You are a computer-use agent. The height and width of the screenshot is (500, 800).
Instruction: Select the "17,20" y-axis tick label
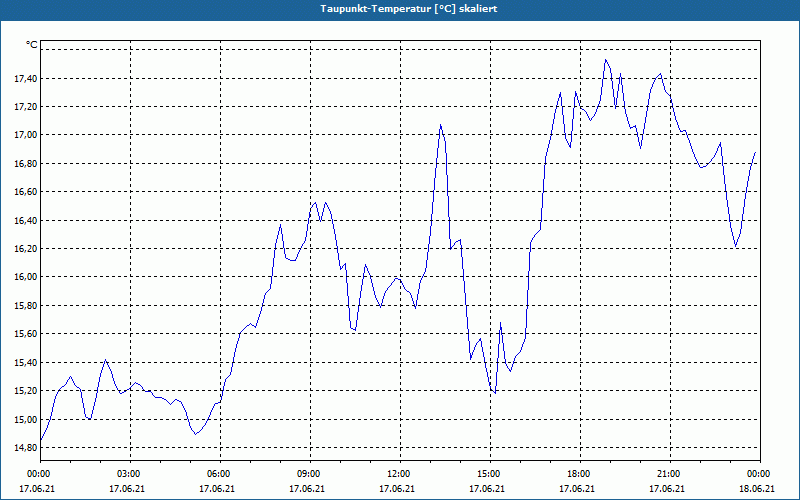[28, 107]
